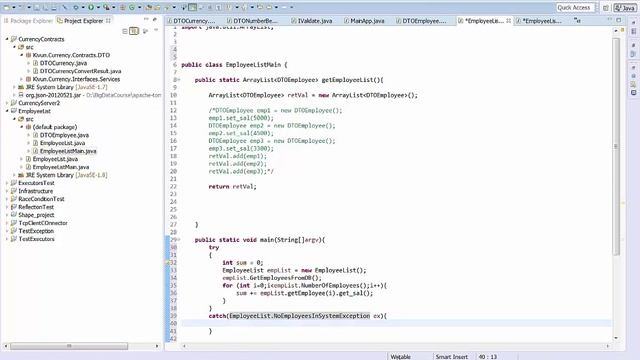Image resolution: width=640 pixels, height=360 pixels.
Task: Select the TcpClientCOnnector project
Action: pos(43,223)
